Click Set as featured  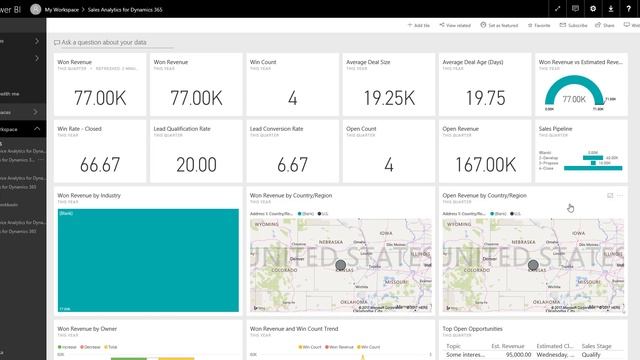pos(499,25)
